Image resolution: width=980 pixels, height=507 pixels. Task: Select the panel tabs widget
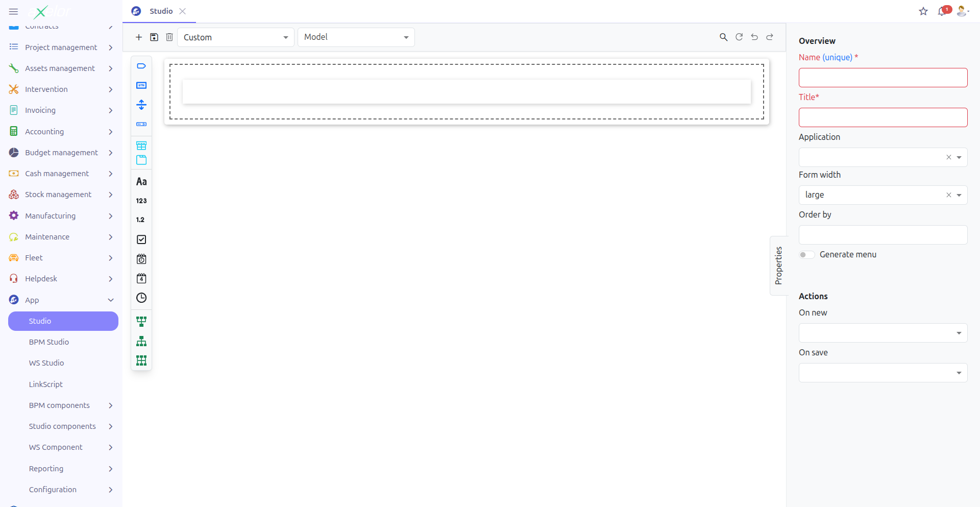coord(141,160)
